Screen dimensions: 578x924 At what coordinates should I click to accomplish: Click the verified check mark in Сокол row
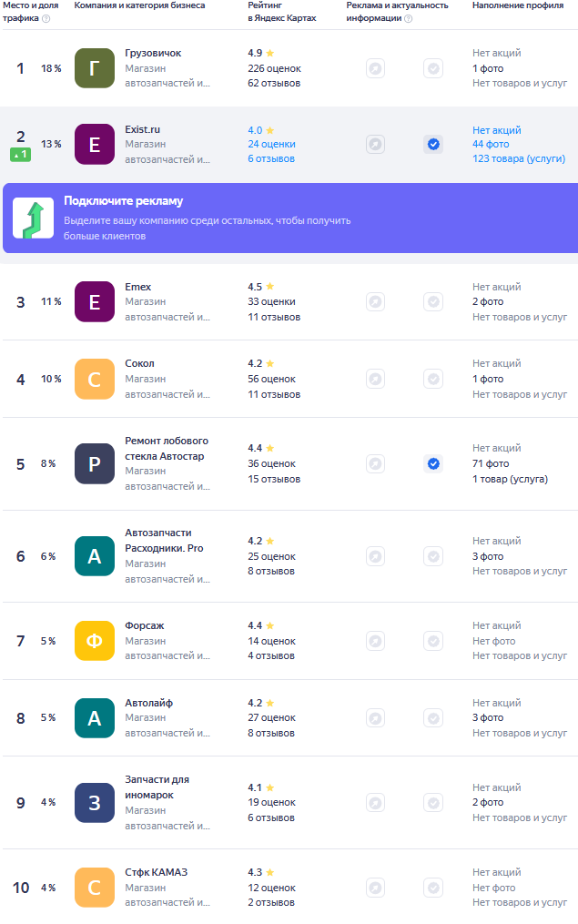pyautogui.click(x=433, y=379)
